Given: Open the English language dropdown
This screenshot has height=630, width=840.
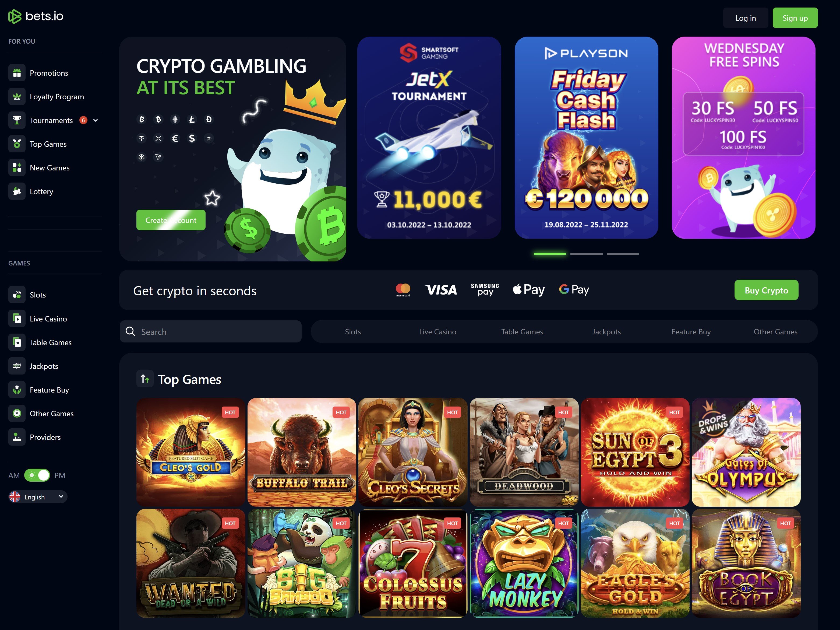Looking at the screenshot, I should 38,497.
